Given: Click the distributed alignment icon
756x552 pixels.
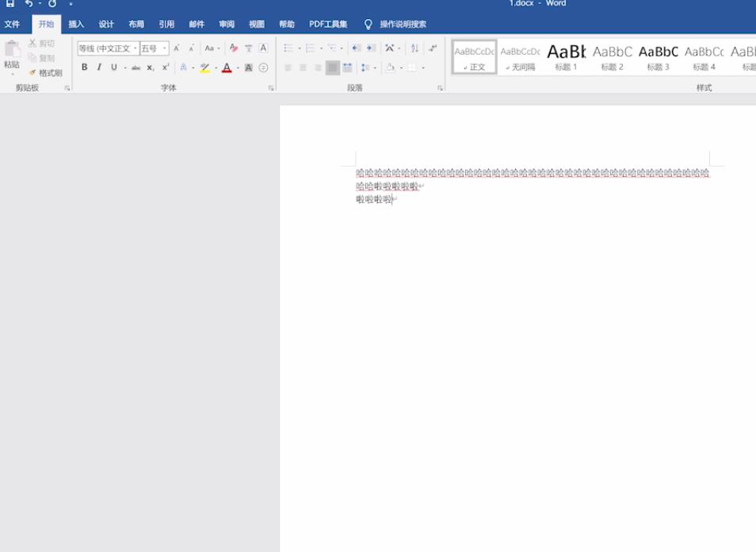Looking at the screenshot, I should (347, 68).
